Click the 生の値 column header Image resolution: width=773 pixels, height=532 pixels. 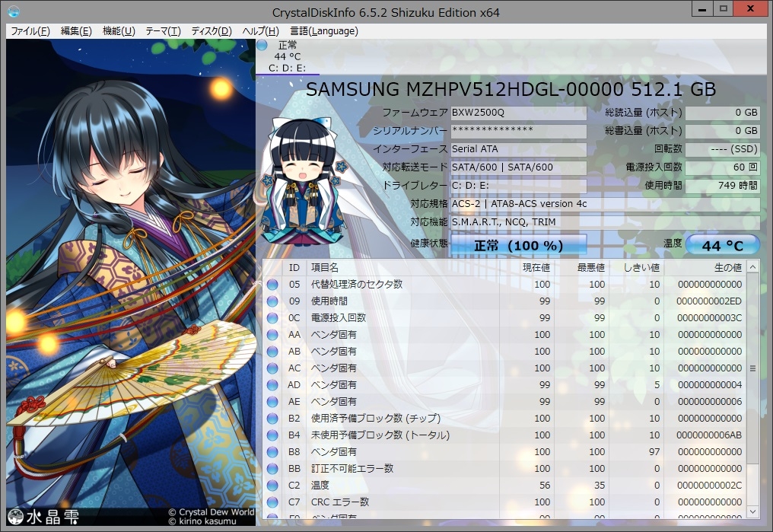705,267
